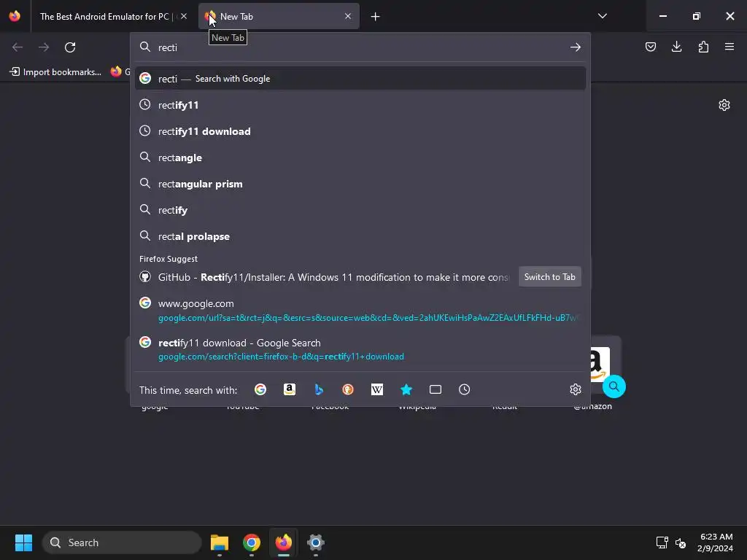Open the Windows Start menu
Screen dimensions: 747x560
click(x=23, y=542)
